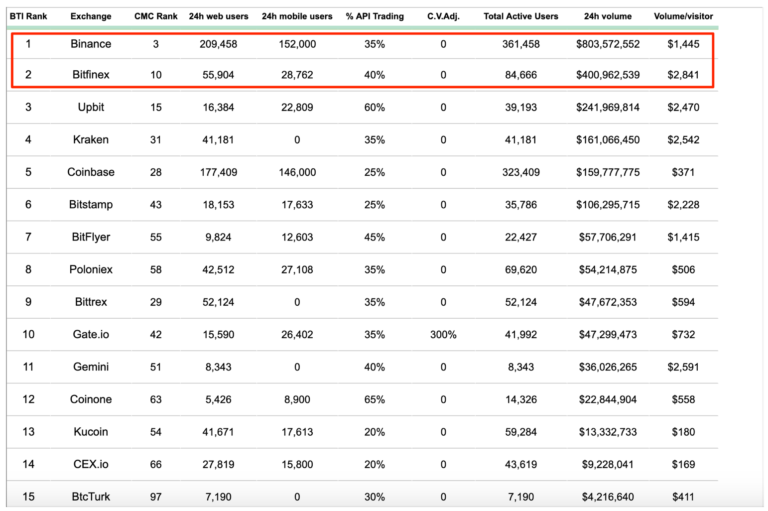Click Coinbase web users 177,409
The image size is (768, 511).
(x=218, y=172)
